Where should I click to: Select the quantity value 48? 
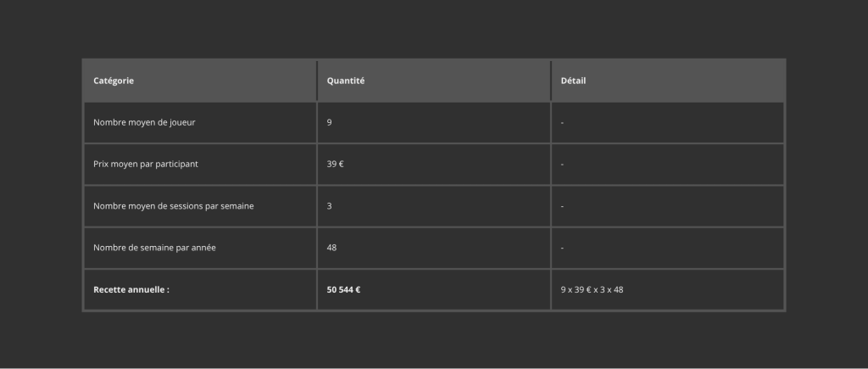[331, 248]
